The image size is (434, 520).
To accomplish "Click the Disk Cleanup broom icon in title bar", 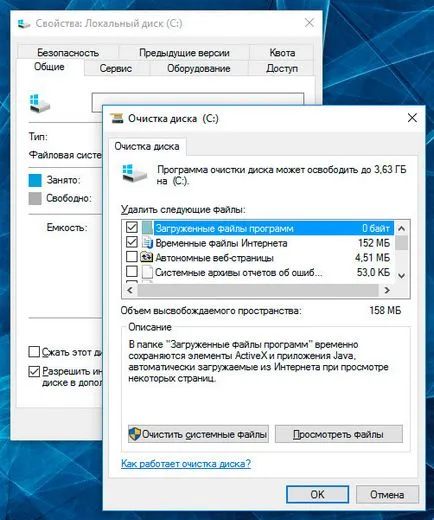I will coord(117,118).
